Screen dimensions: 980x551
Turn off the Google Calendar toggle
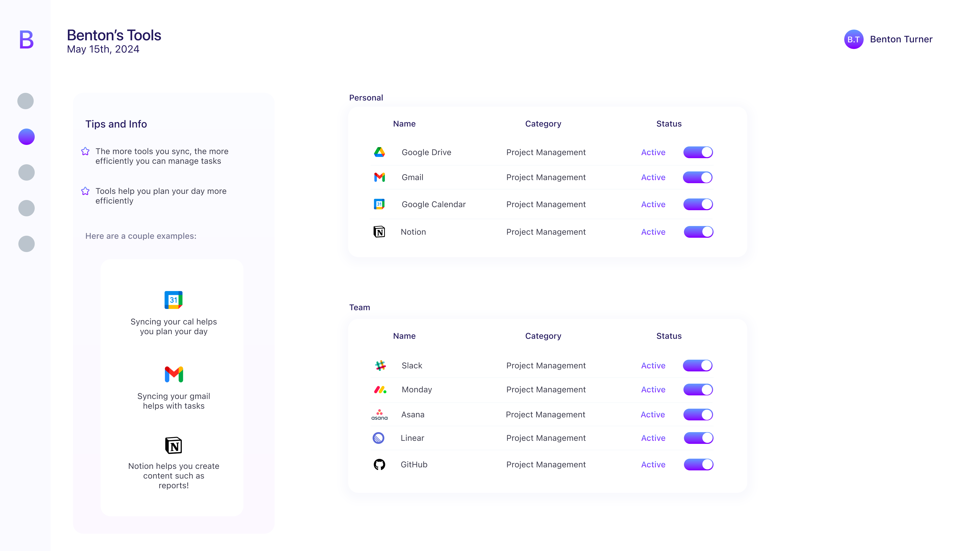click(x=698, y=204)
